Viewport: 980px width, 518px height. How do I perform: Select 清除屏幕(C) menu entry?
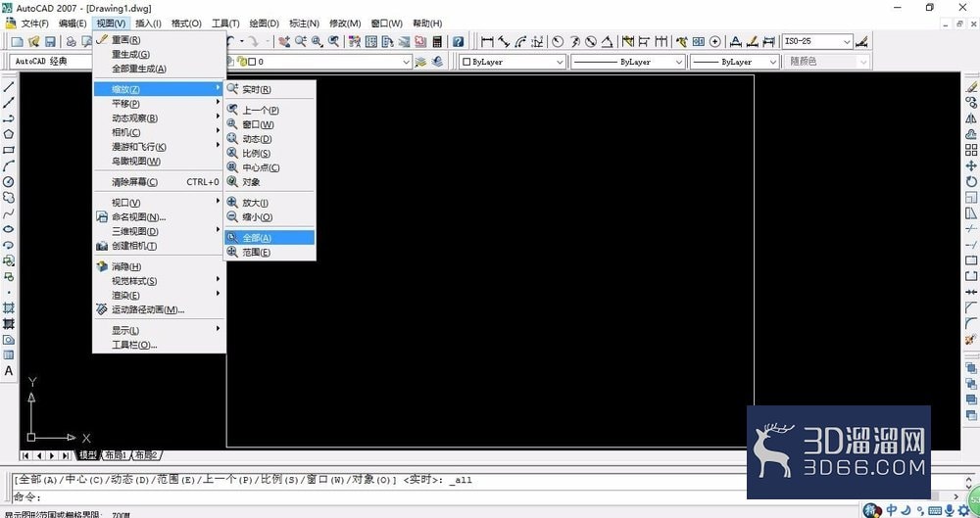click(159, 182)
